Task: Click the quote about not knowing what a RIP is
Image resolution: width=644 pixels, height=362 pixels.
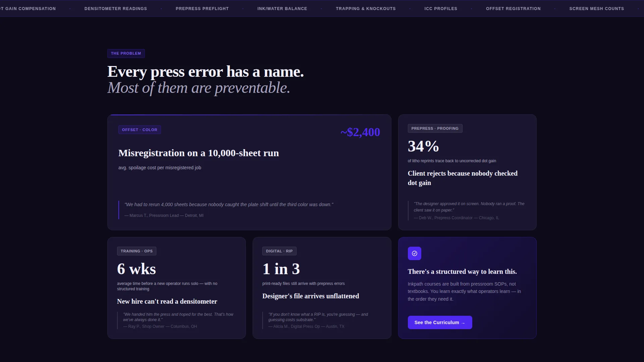Action: click(x=318, y=317)
